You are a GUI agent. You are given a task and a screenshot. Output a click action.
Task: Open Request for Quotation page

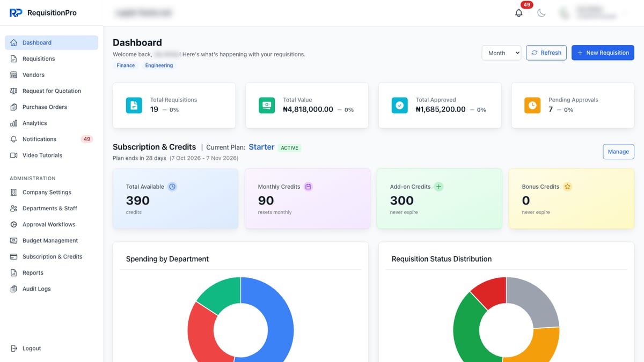pyautogui.click(x=52, y=91)
